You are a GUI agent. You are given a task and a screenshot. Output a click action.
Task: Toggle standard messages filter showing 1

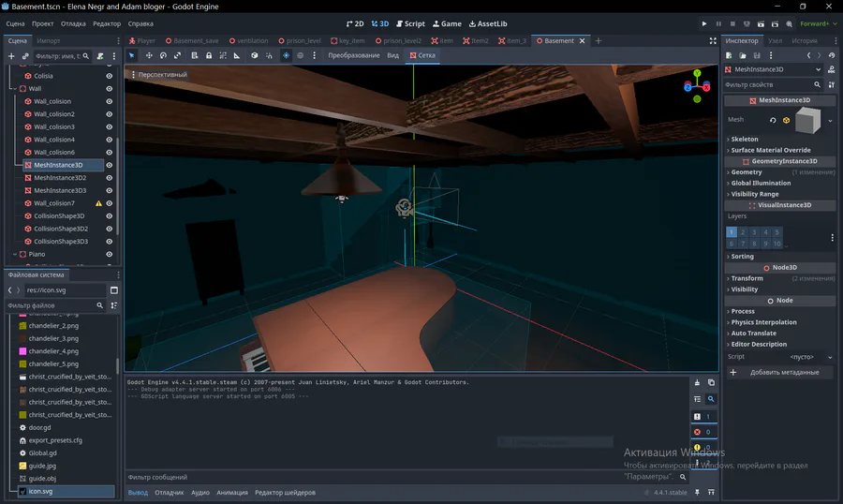[x=704, y=416]
